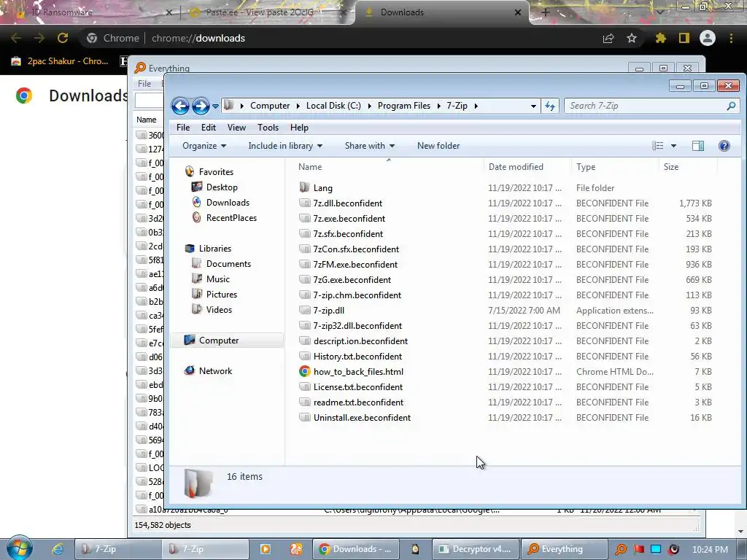747x560 pixels.
Task: Open the Help menu in Explorer
Action: click(x=299, y=128)
